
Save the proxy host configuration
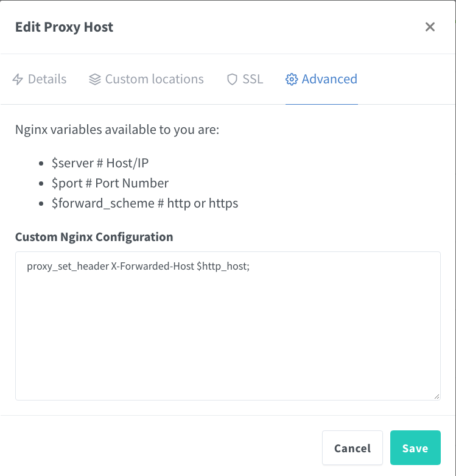tap(415, 448)
